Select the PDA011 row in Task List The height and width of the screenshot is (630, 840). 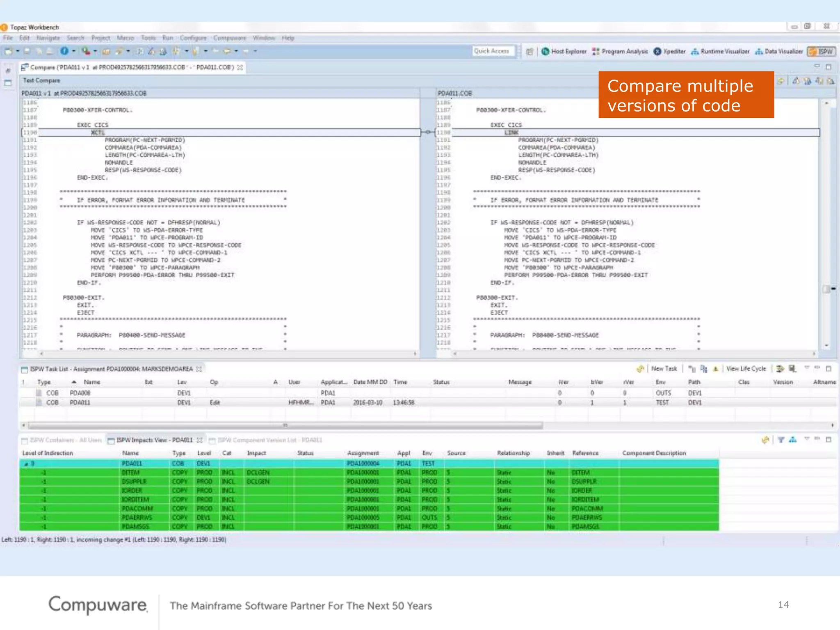[428, 403]
